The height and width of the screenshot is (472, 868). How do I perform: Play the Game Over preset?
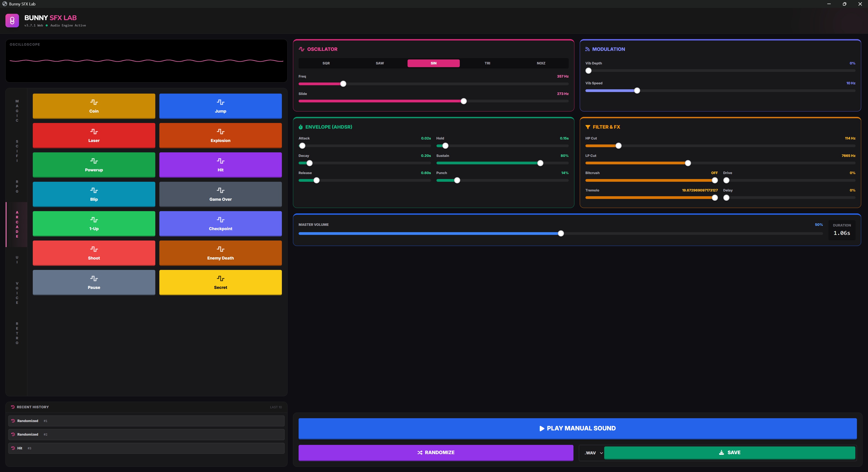(220, 194)
